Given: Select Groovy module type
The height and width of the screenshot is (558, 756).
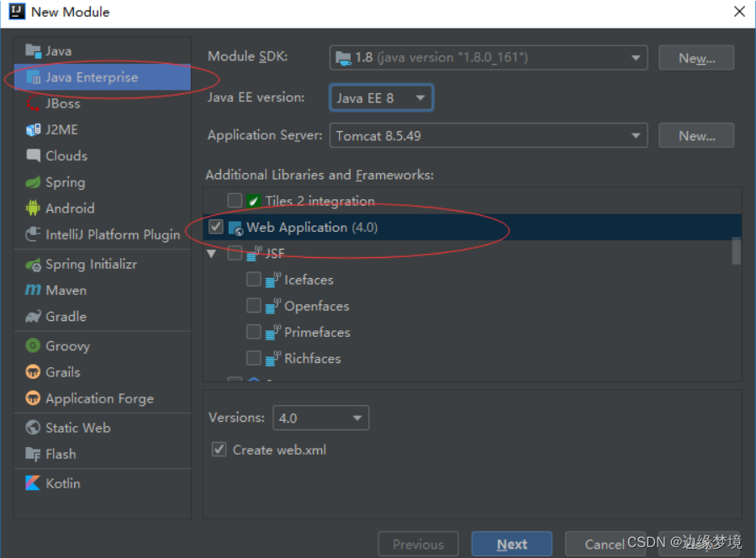Looking at the screenshot, I should [103, 345].
